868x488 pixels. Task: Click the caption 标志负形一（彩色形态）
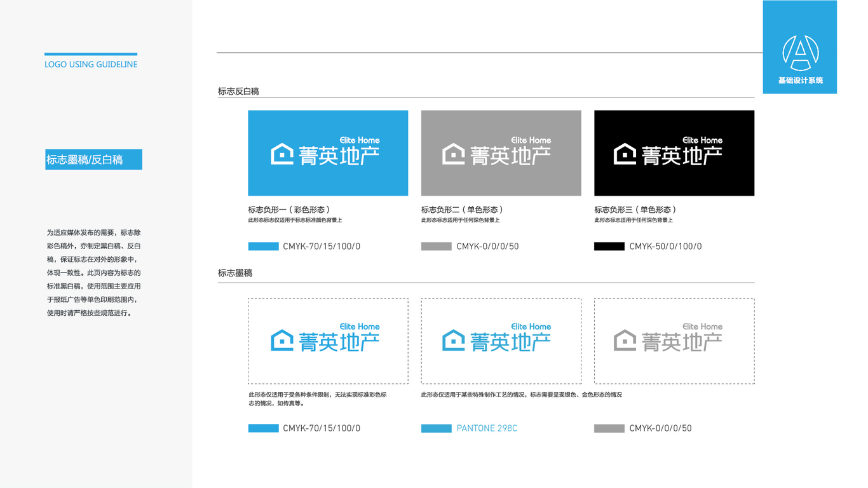click(290, 210)
